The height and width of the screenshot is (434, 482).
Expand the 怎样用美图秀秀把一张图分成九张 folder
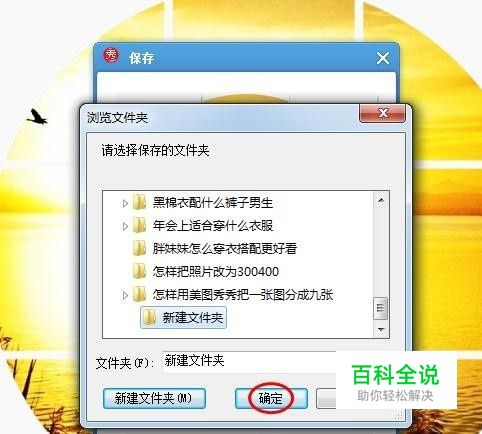click(125, 295)
